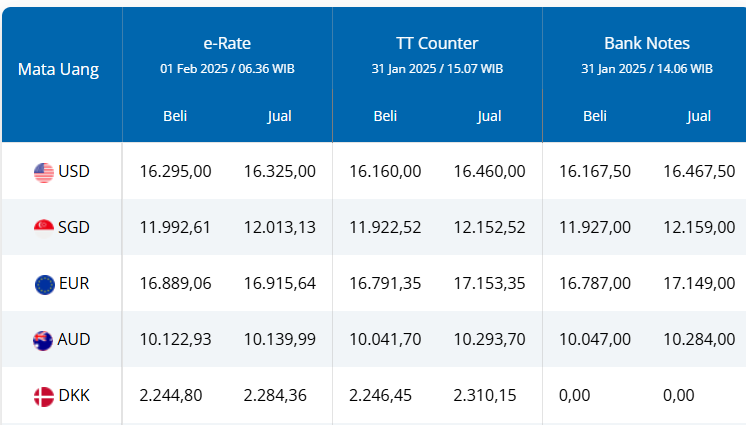
Task: Click the Jual subheader under e-Rate
Action: [x=279, y=116]
